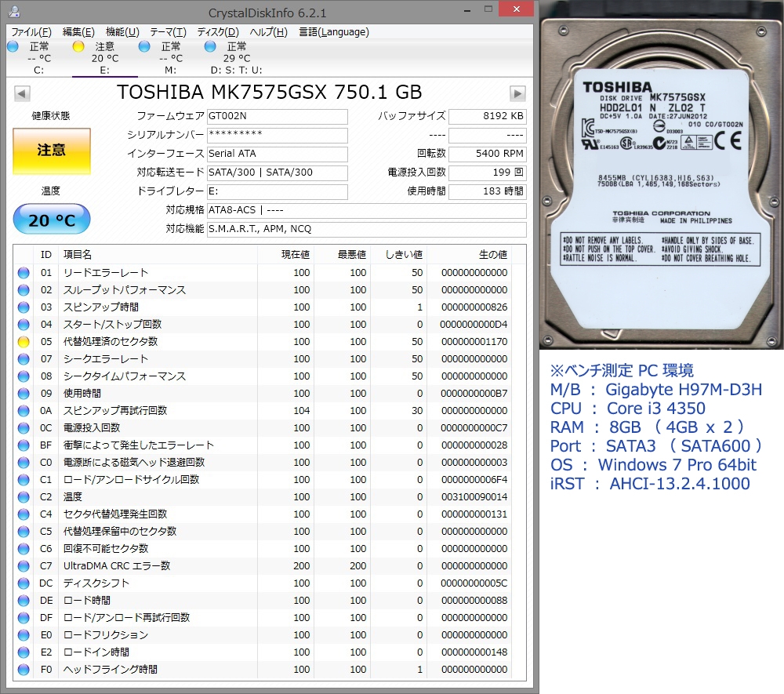Screen dimensions: 784x694
Task: Click the blue status dot for row C2 温度
Action: [x=24, y=497]
